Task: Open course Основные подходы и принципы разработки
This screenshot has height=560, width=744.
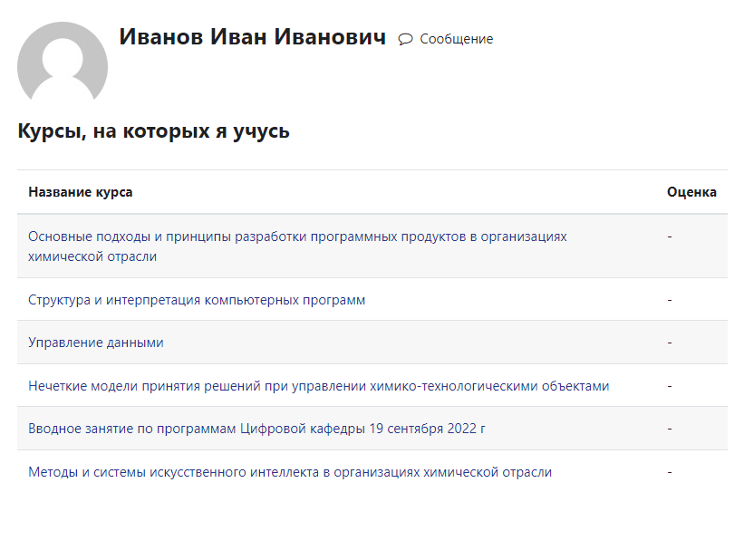Action: [297, 237]
